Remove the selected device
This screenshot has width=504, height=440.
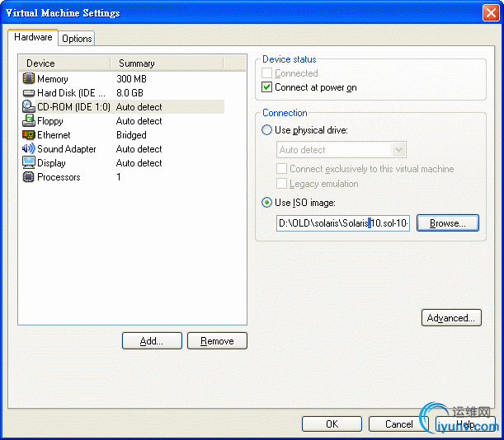click(217, 341)
